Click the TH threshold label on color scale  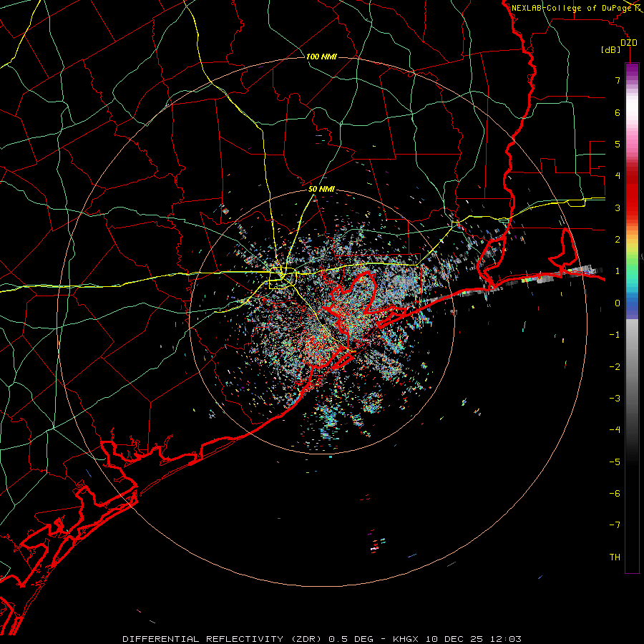[x=615, y=557]
